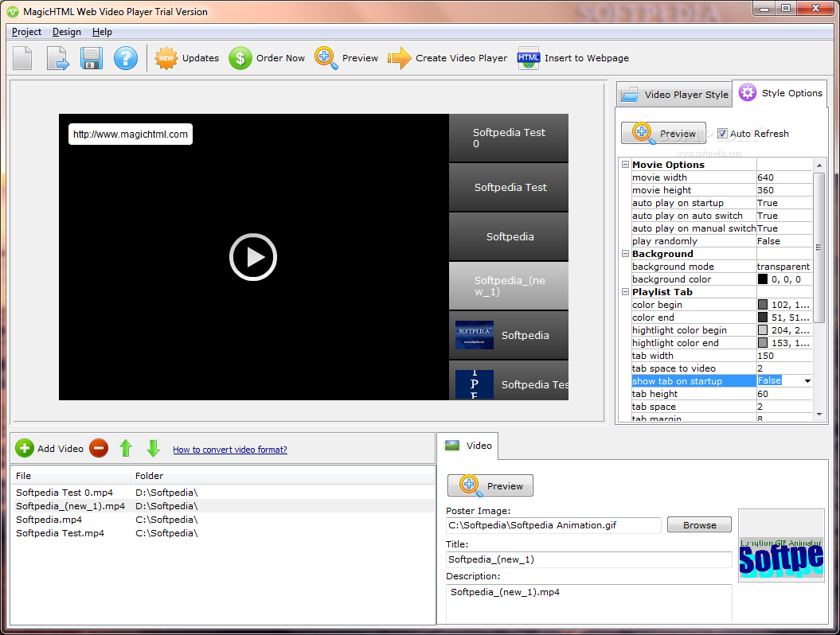Click the Folder column header
This screenshot has height=635, width=840.
(283, 475)
